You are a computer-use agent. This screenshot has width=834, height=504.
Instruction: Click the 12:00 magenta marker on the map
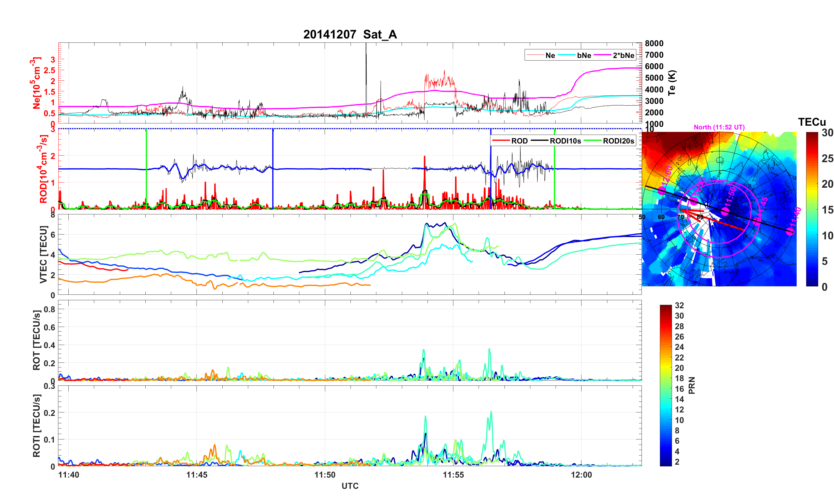tap(662, 191)
